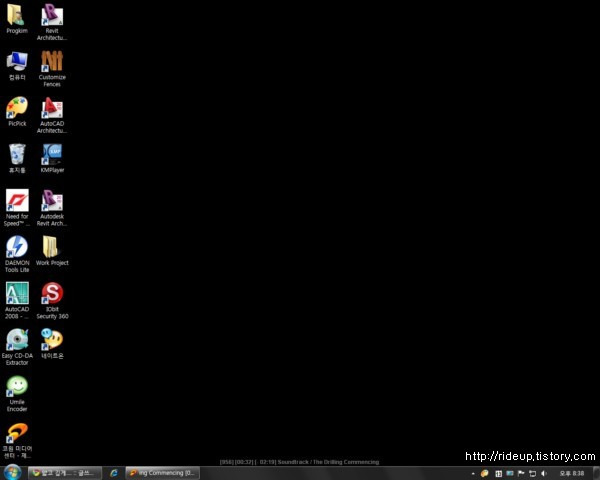This screenshot has width=600, height=480.
Task: Select the Need for Speed shortcut
Action: click(17, 207)
